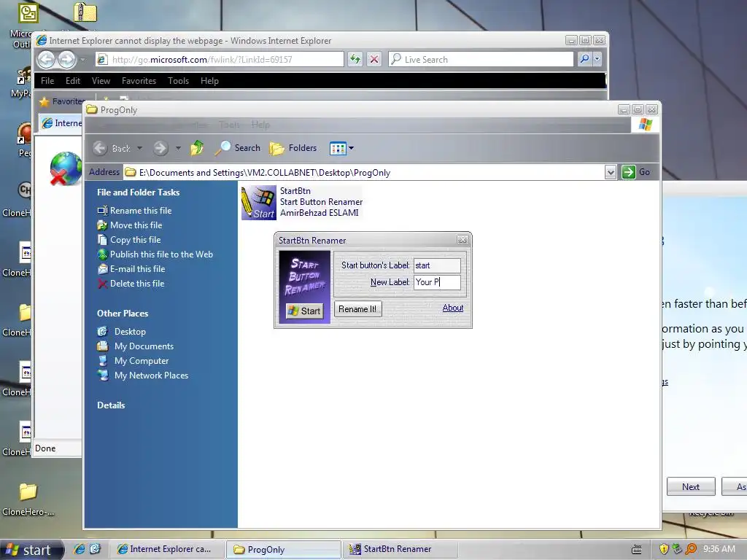Screen dimensions: 747x560
Task: Click the Go button next to address
Action: coord(635,172)
